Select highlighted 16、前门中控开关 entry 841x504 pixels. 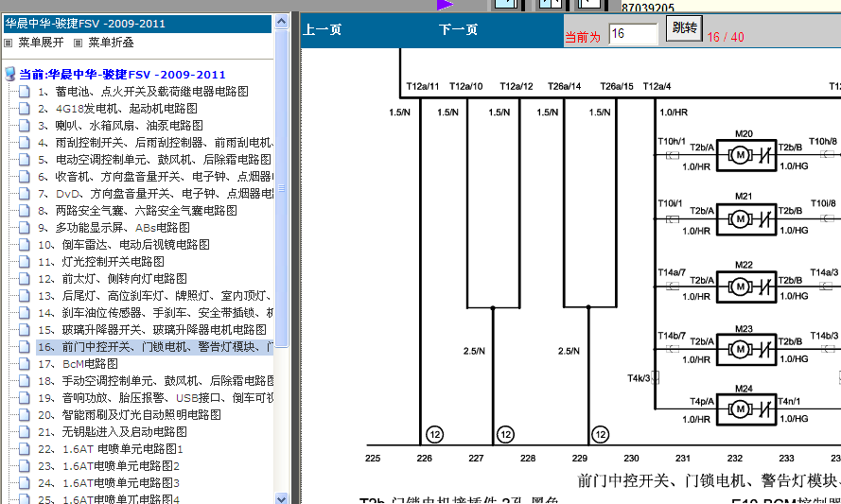[x=155, y=347]
